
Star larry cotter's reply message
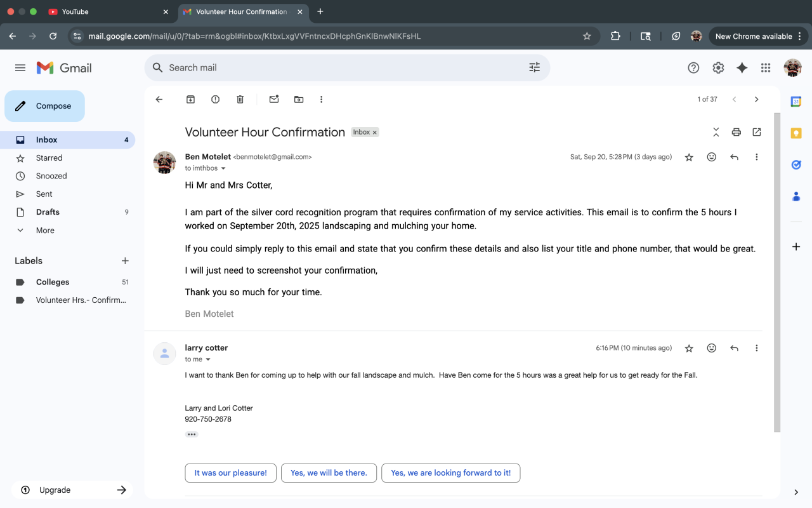(689, 348)
